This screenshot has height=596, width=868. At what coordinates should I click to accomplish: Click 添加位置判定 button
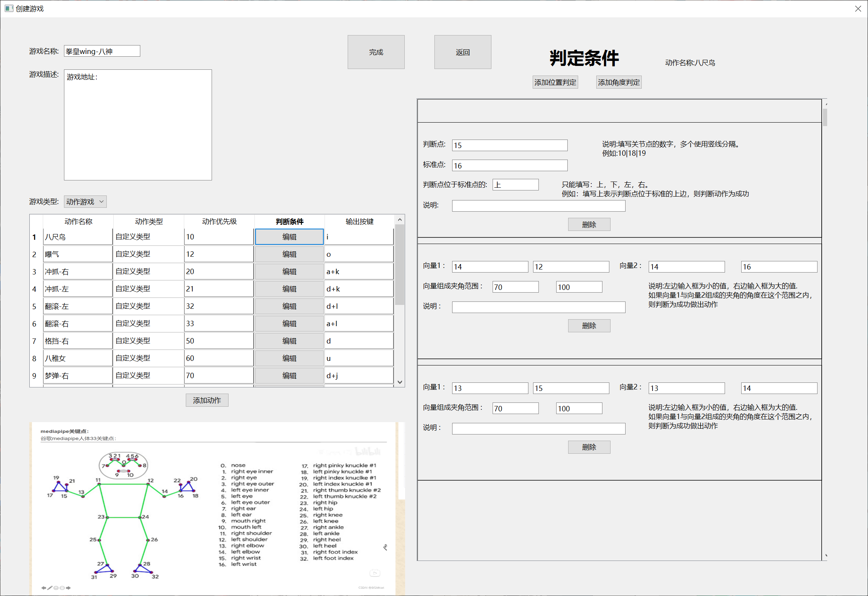[x=555, y=82]
